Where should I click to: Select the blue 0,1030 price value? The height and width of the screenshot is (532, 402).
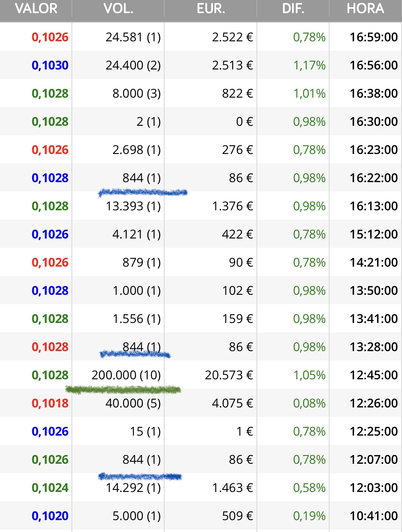[50, 65]
